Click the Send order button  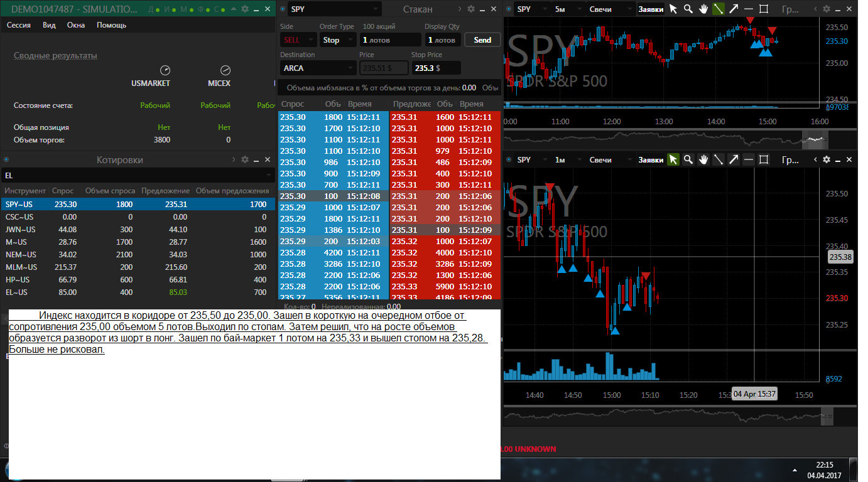pos(482,40)
